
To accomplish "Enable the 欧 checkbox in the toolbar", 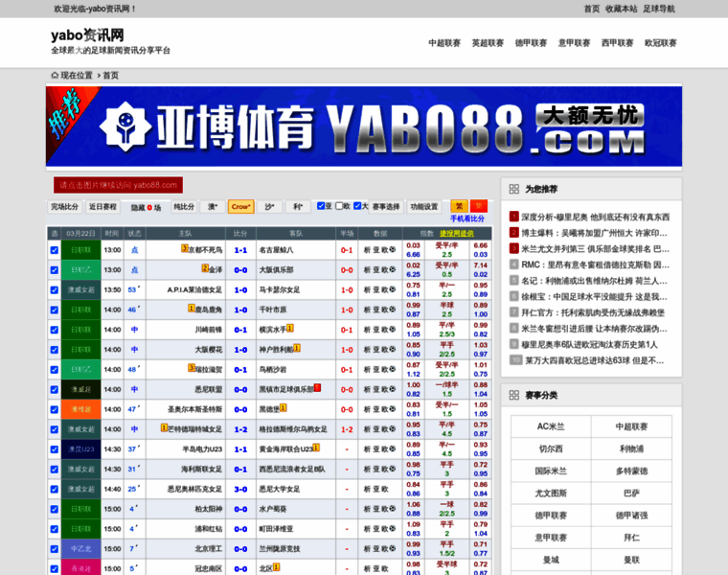I will 339,206.
